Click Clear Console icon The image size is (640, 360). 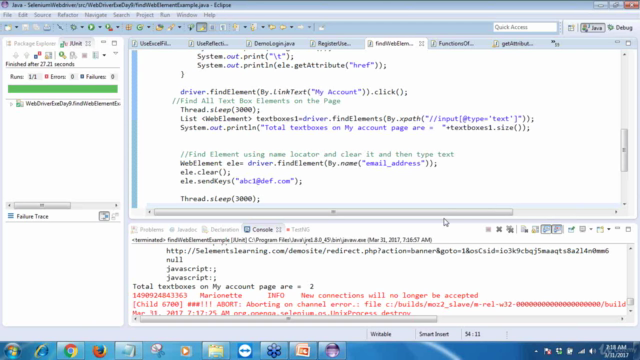tap(524, 229)
